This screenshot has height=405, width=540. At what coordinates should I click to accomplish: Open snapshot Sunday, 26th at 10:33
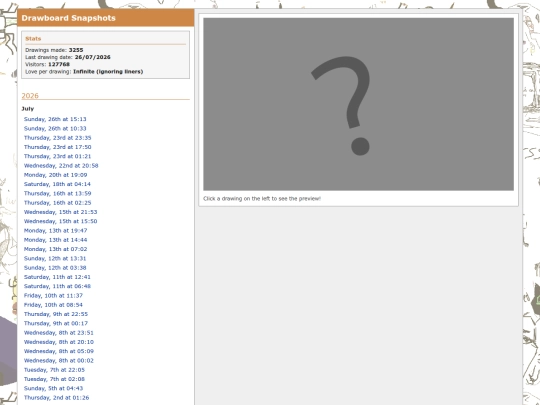pos(55,128)
